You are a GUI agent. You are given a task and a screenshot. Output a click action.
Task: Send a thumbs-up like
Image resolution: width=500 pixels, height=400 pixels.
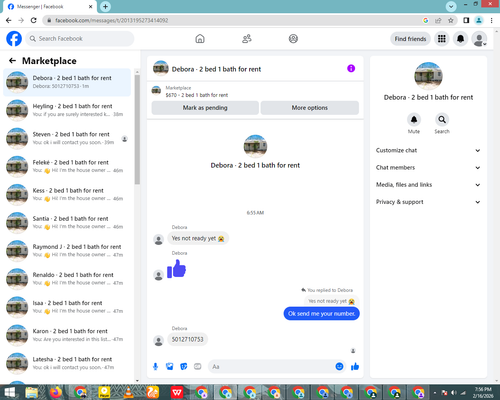(x=355, y=367)
